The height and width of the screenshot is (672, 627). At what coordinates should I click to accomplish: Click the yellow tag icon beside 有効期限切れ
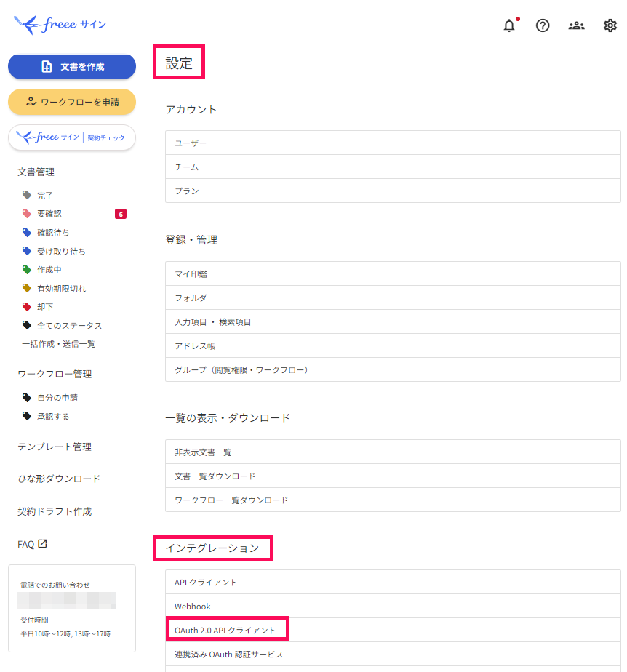[x=27, y=288]
